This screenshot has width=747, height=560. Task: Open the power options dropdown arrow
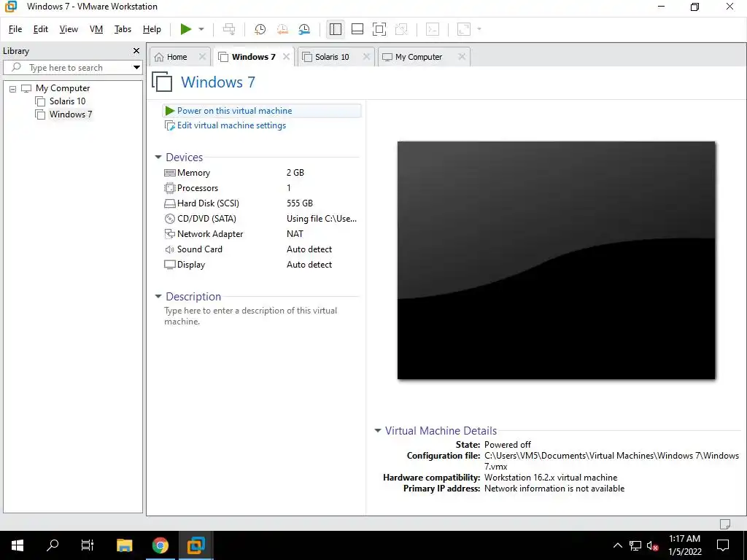click(201, 29)
